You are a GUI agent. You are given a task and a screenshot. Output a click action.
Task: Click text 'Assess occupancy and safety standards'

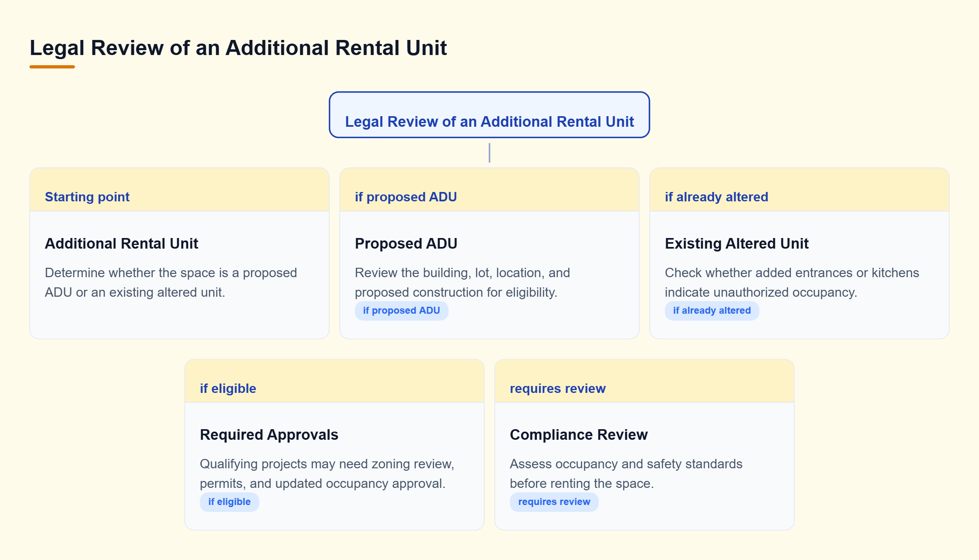(x=626, y=464)
